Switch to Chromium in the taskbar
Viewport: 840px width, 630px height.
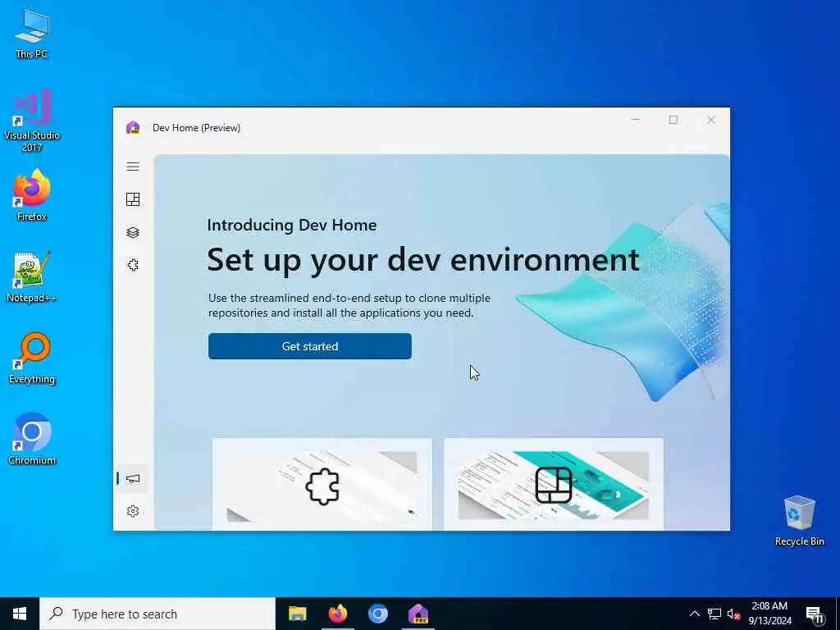[377, 614]
